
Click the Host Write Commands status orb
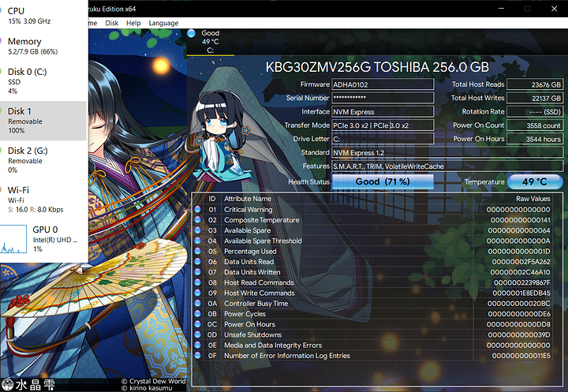tap(197, 293)
